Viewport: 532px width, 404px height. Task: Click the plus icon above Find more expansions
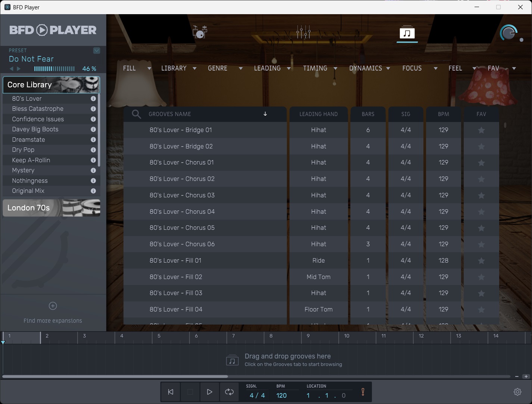53,306
